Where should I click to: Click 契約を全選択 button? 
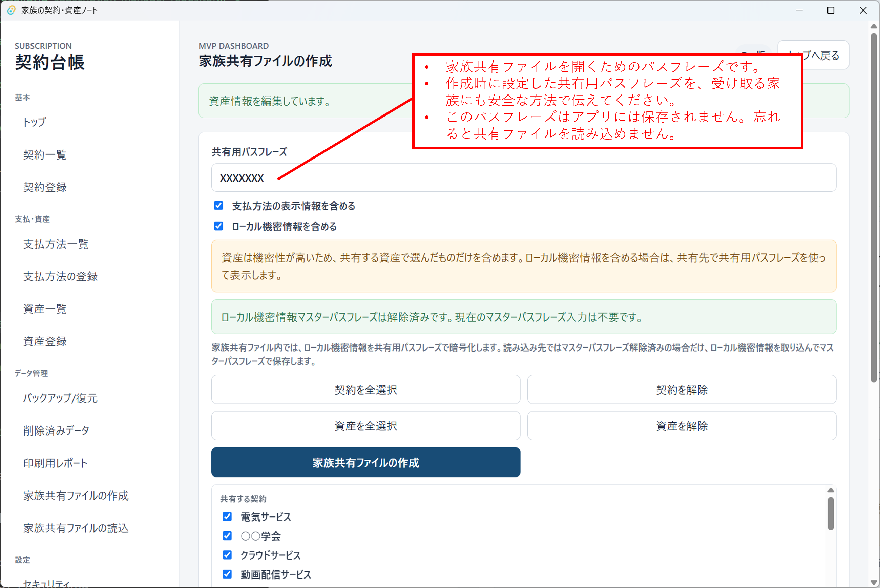pyautogui.click(x=365, y=390)
